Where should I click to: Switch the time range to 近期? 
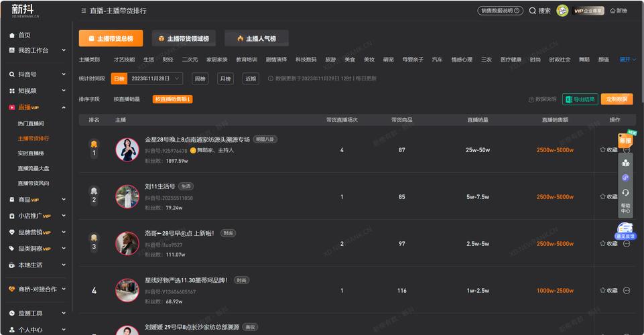[x=251, y=78]
